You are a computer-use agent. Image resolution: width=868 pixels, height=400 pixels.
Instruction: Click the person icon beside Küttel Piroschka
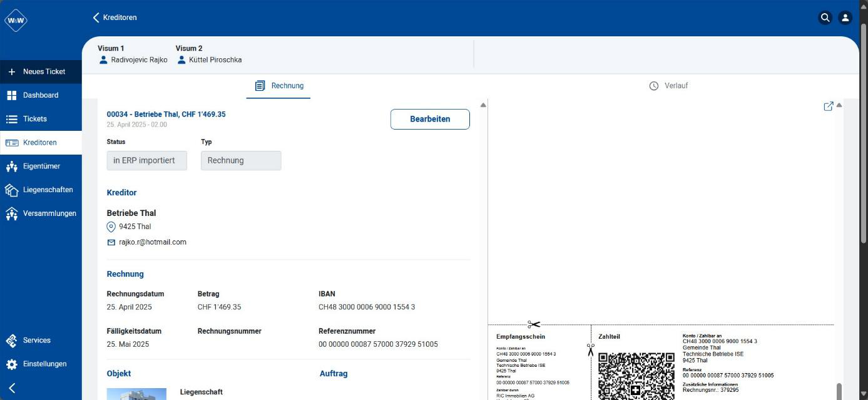[181, 60]
